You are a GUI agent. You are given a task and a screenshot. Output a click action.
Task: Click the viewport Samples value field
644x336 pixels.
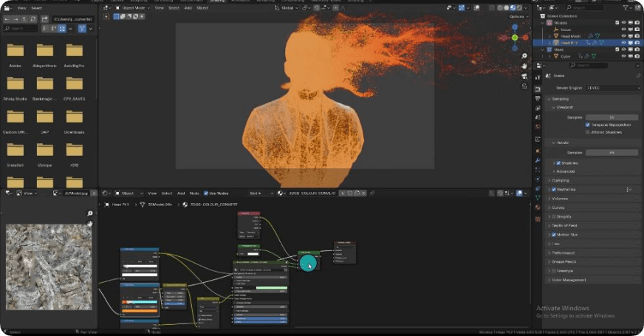coord(612,117)
